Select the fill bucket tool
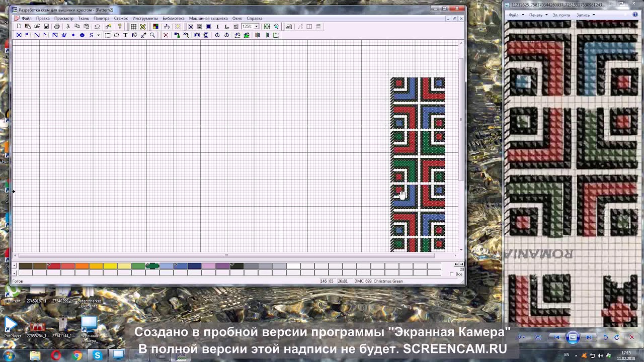The width and height of the screenshot is (644, 362). 134,35
